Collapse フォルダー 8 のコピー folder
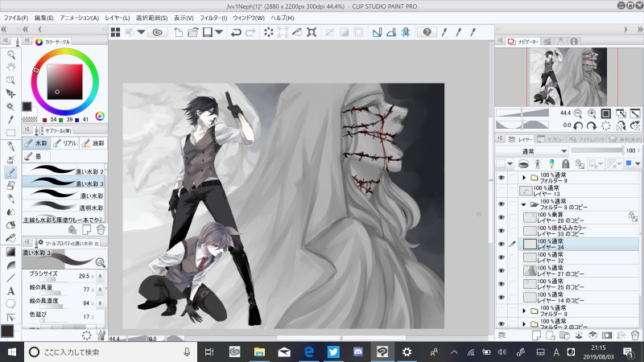 [x=524, y=204]
